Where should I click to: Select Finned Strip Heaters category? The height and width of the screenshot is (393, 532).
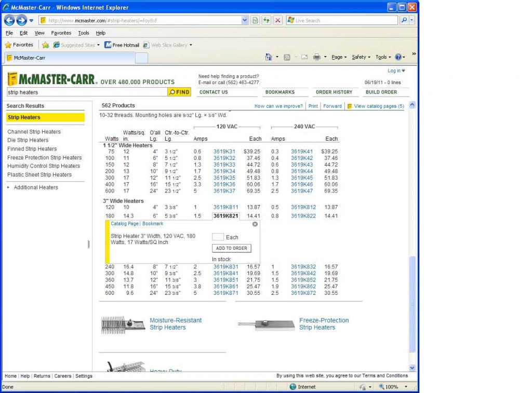(32, 148)
